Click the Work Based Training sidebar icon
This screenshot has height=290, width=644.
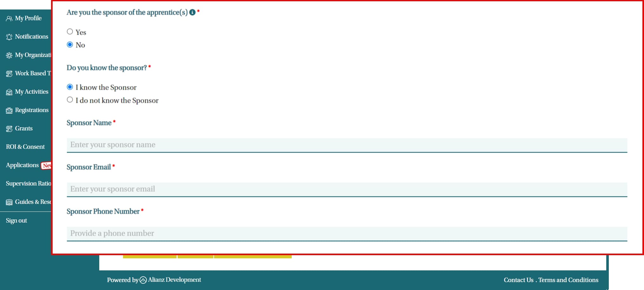point(9,74)
